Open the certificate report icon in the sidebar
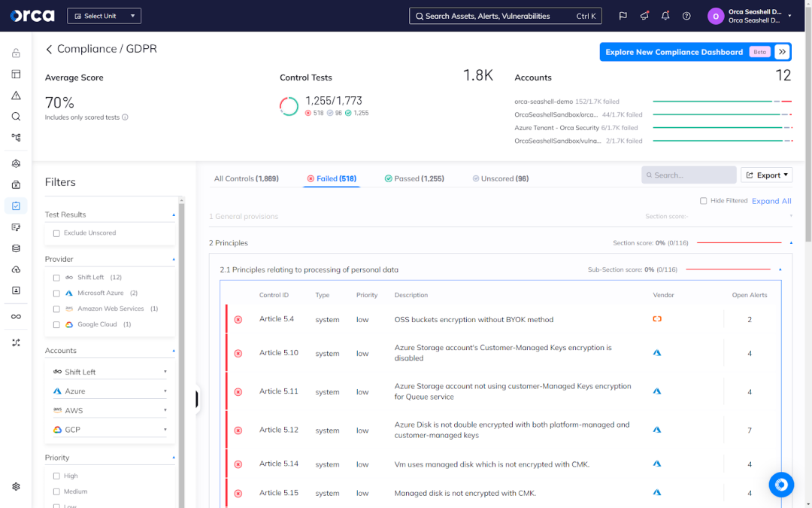 point(16,227)
